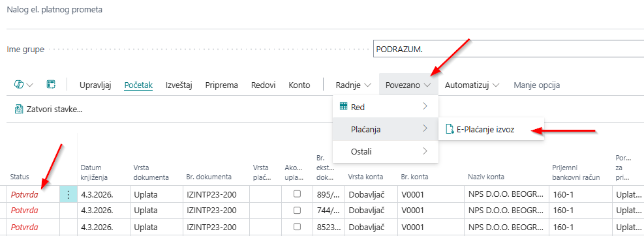Image resolution: width=644 pixels, height=236 pixels.
Task: Click cell with value 895/...
Action: coord(329,194)
